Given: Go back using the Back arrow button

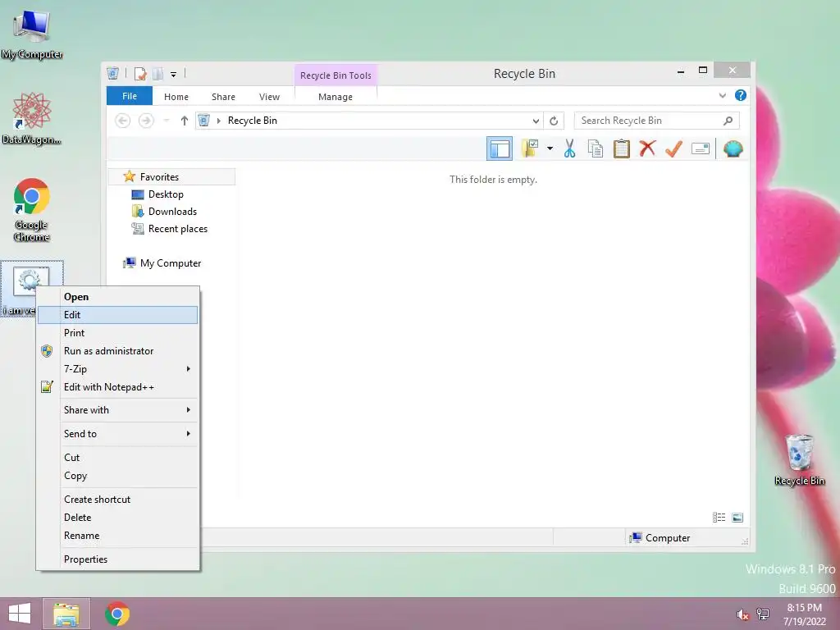Looking at the screenshot, I should [x=123, y=121].
